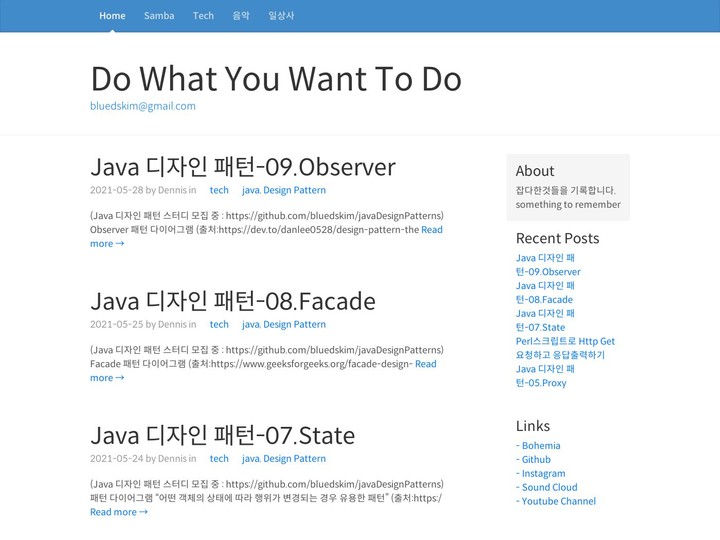Open post title Java 디자인 패턴-09.Observer

pos(242,167)
